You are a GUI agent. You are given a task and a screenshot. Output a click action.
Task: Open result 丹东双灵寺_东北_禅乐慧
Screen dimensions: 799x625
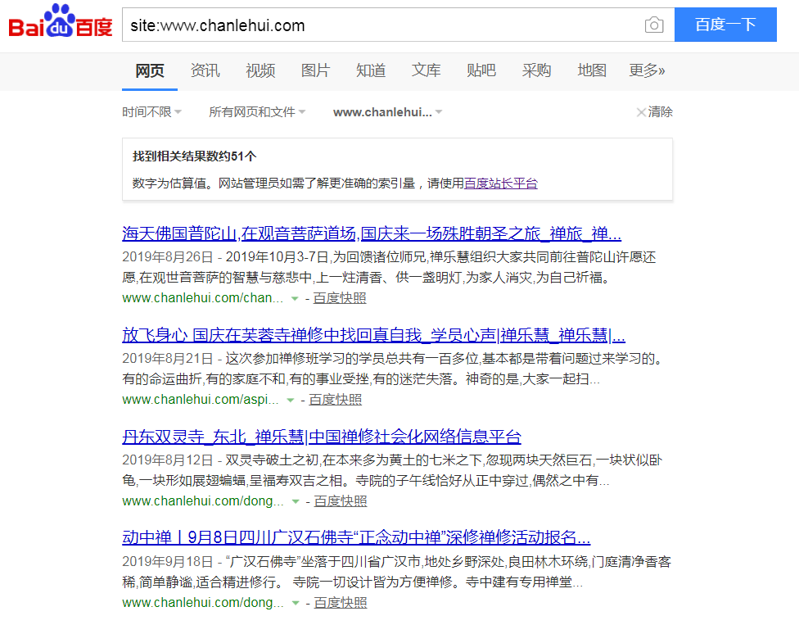point(322,437)
